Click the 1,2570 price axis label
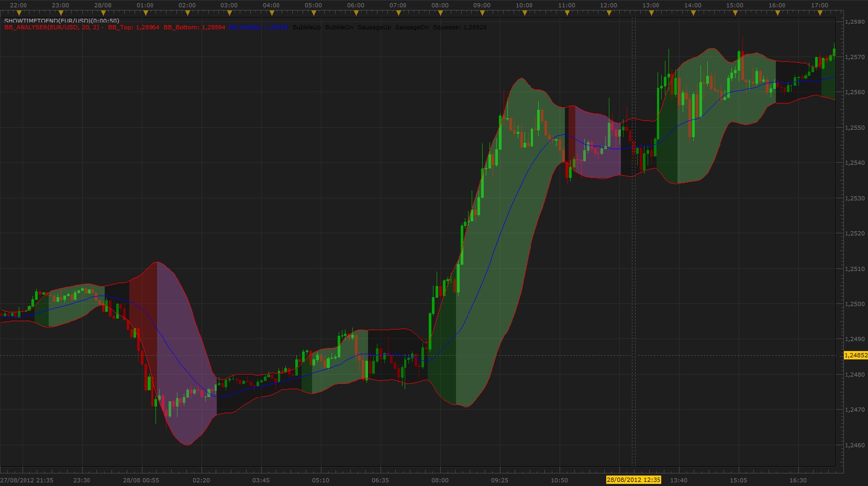868x486 pixels. pos(854,57)
